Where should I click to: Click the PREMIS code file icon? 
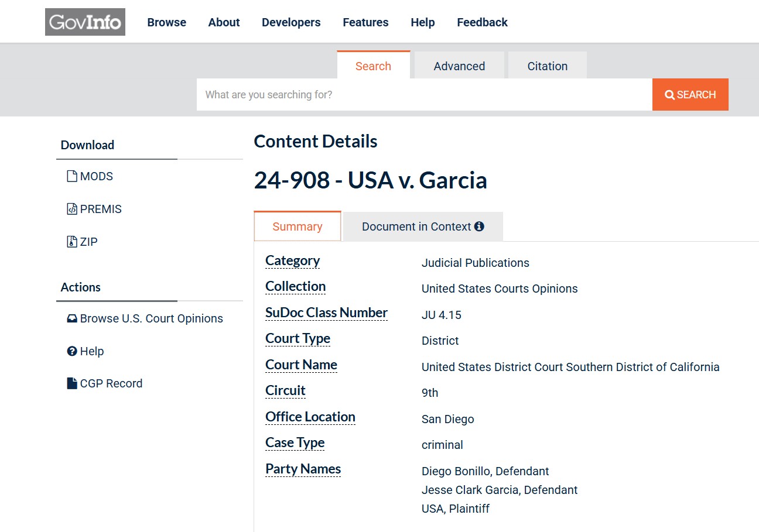pos(72,209)
